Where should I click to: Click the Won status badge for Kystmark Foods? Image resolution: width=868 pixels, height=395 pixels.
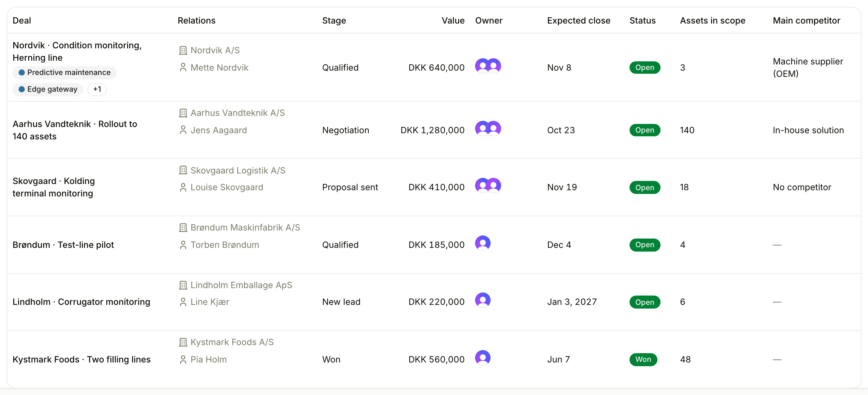point(643,360)
